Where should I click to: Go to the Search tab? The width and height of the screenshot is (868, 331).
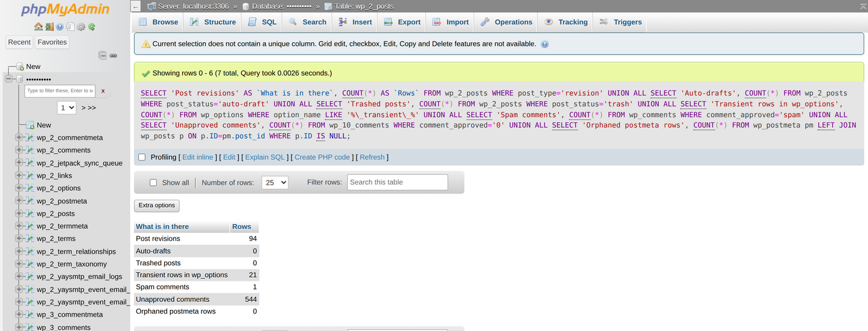(x=308, y=22)
